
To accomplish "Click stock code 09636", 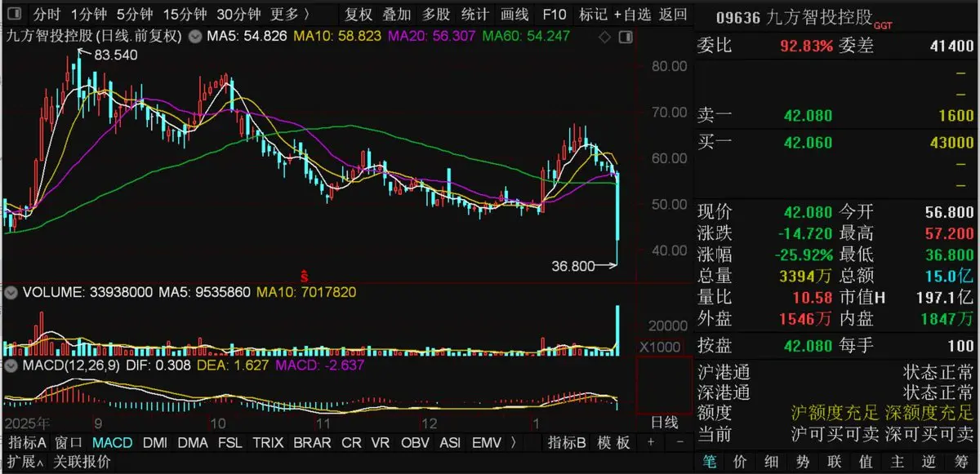I will (738, 17).
